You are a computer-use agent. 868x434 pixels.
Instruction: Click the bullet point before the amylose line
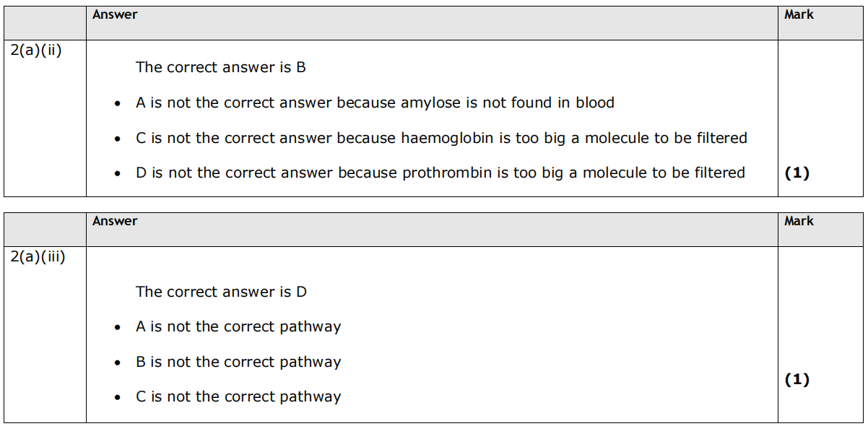118,104
